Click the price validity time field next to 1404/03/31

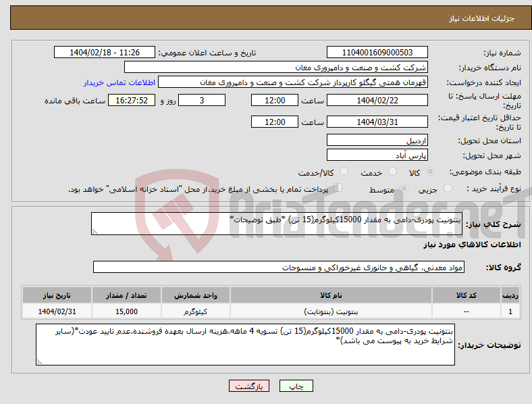click(275, 122)
